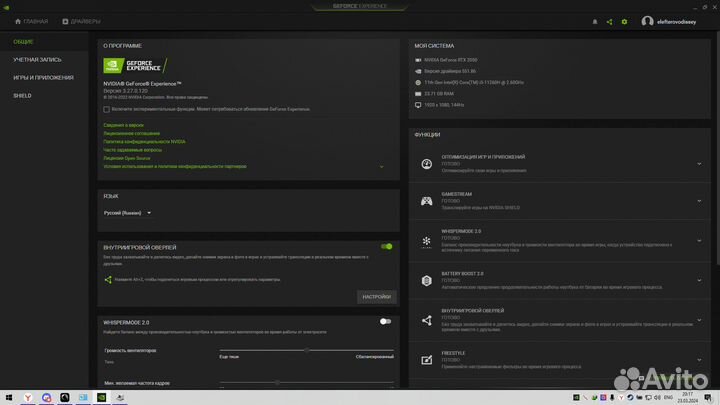
Task: Expand the game optimization function row
Action: tap(699, 164)
